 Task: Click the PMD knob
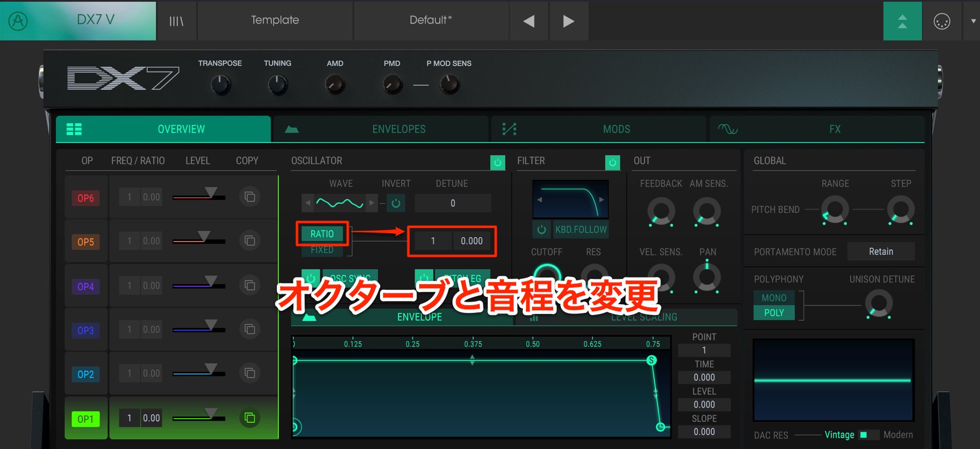coord(392,85)
